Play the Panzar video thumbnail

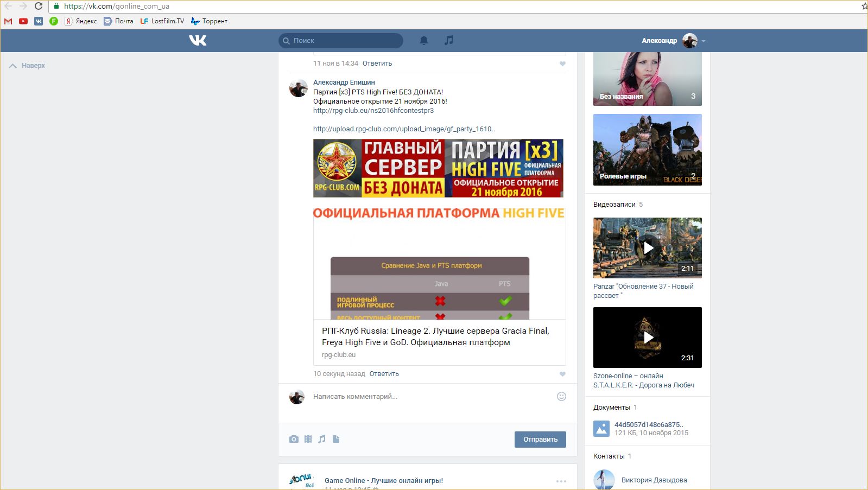click(647, 248)
